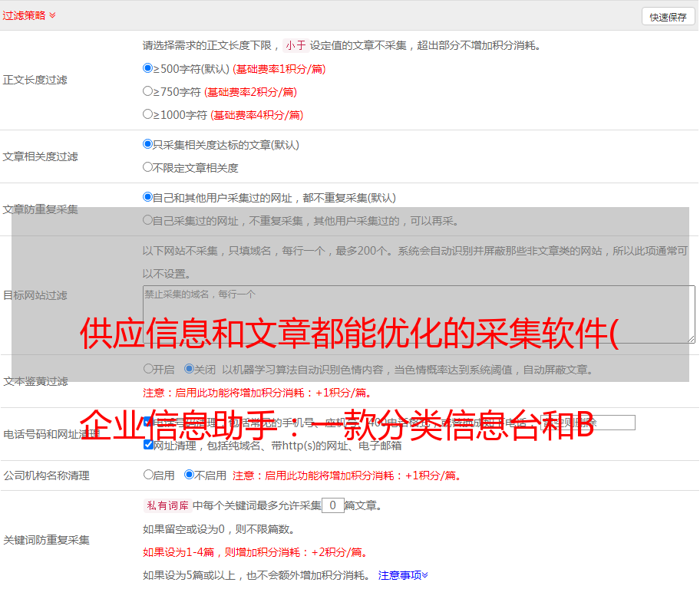Click the 正文长度过滤 row label
This screenshot has height=589, width=700.
[35, 80]
